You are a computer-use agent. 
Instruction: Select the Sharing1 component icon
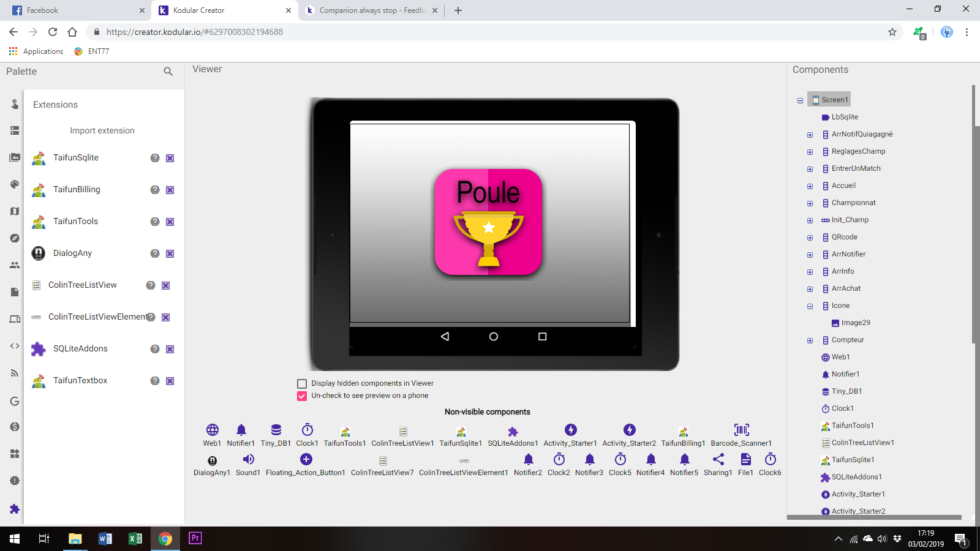tap(718, 459)
